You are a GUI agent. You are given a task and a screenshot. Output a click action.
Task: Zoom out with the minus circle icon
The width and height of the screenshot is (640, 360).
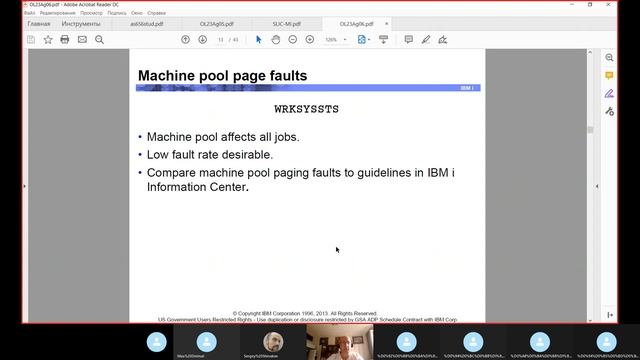coord(293,40)
